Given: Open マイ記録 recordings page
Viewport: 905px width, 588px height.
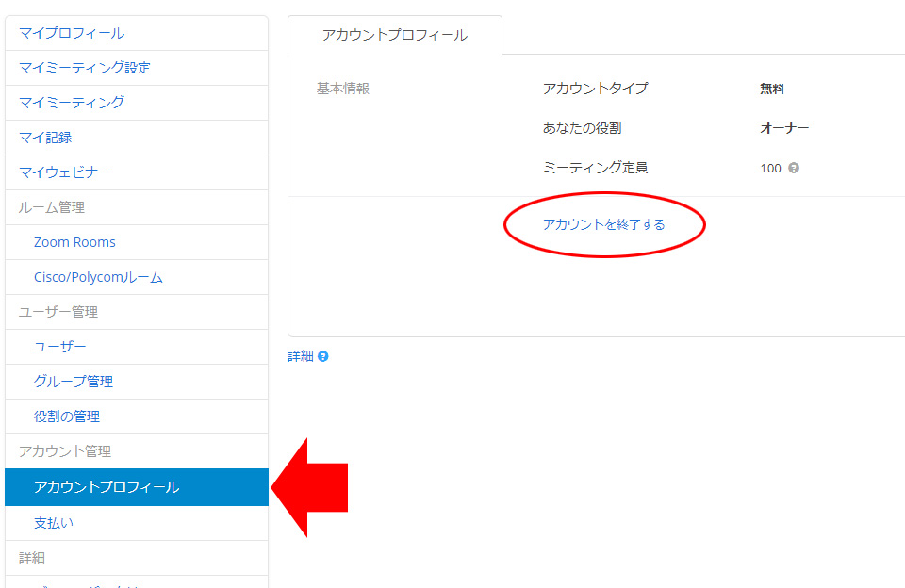Looking at the screenshot, I should [45, 138].
